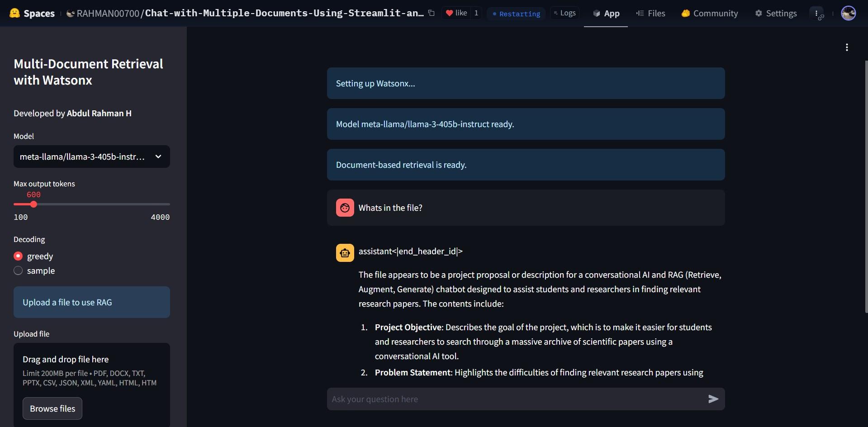868x427 pixels.
Task: Click the 'Problem Statement' list item heading
Action: click(413, 372)
